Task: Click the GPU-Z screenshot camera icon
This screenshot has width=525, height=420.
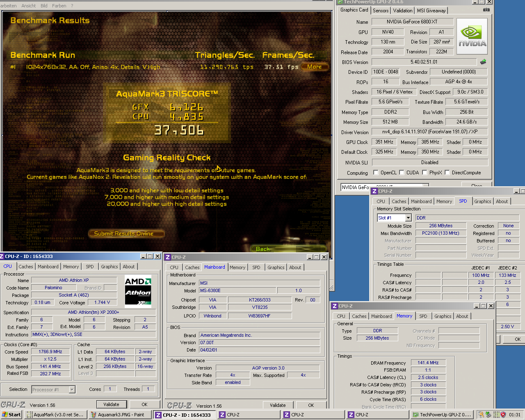Action: [486, 10]
